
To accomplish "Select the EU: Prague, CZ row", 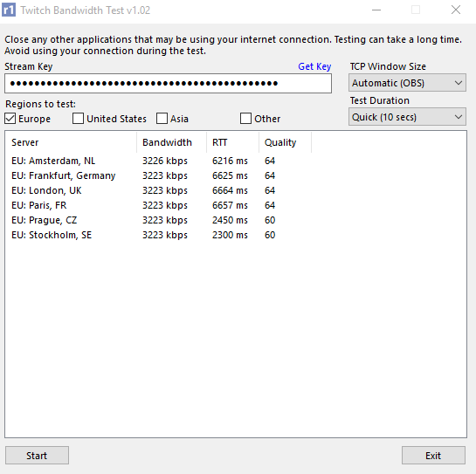I will (x=158, y=220).
